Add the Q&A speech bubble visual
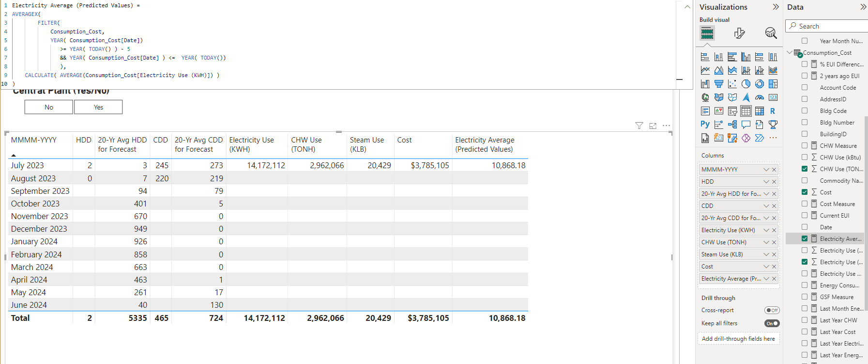 point(746,125)
